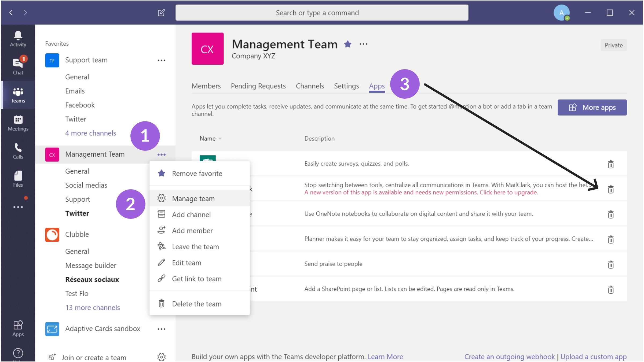Open Social medias channel

pyautogui.click(x=86, y=185)
